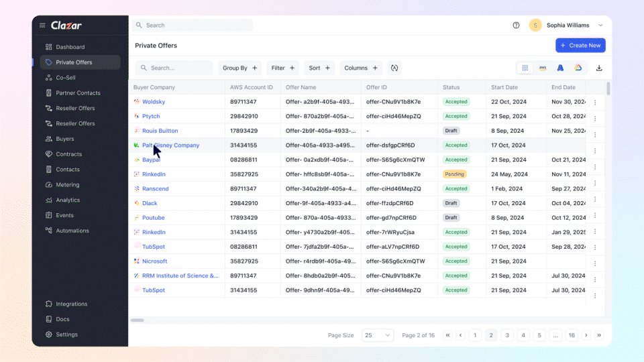Click the Pending status badge for RinkedIn
Screen dimensions: 644x362
(455, 174)
